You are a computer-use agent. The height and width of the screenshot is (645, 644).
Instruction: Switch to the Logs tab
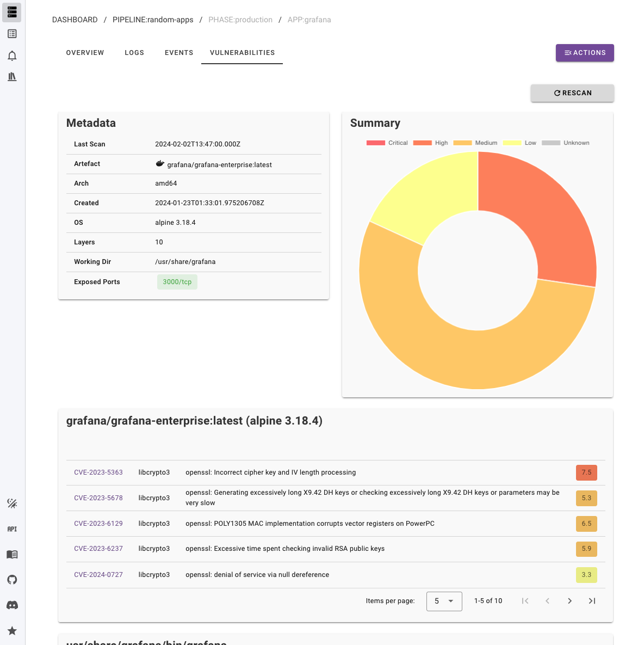tap(134, 53)
